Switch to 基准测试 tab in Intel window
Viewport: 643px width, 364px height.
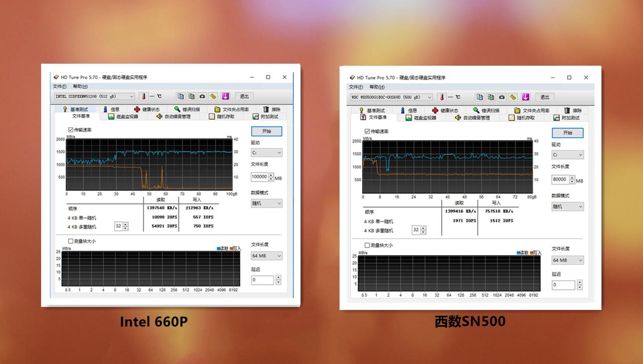75,109
